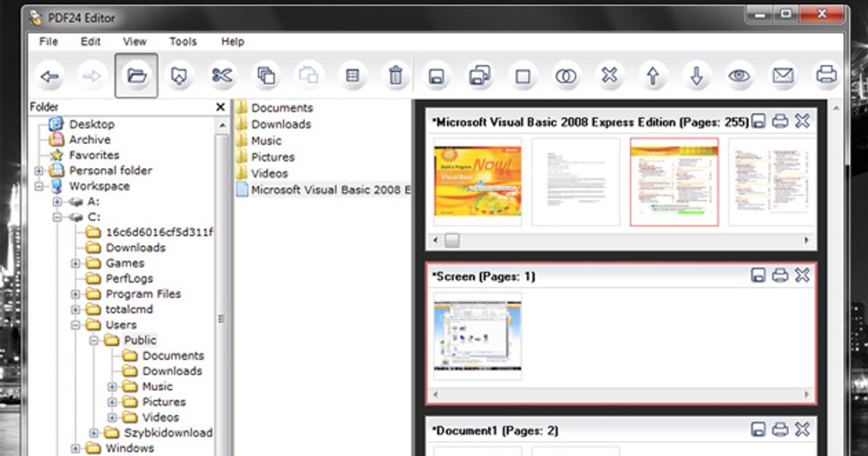Image resolution: width=868 pixels, height=456 pixels.
Task: Open the View menu
Action: click(x=135, y=41)
